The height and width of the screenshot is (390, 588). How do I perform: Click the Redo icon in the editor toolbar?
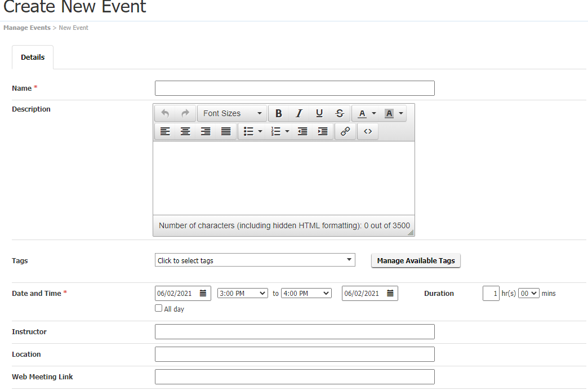(x=185, y=113)
